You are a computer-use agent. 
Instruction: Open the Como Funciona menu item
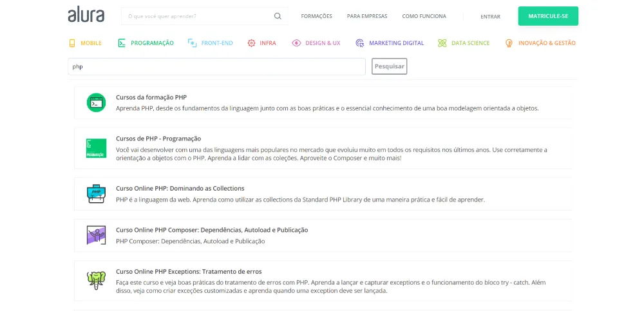coord(424,17)
